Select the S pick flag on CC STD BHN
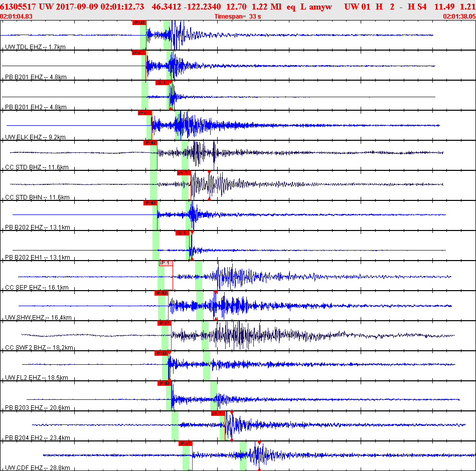 (184, 173)
